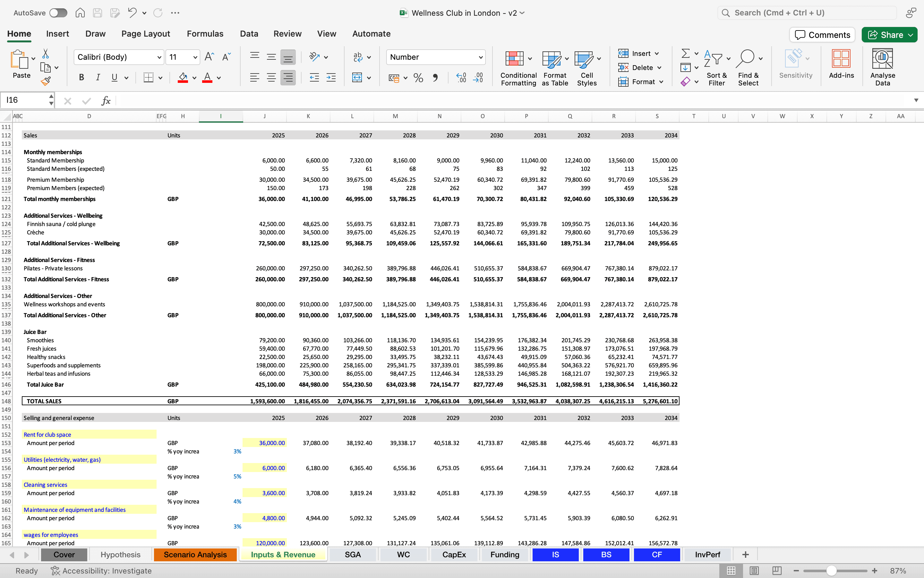Image resolution: width=924 pixels, height=578 pixels.
Task: Increase font size with larger A icon
Action: (209, 57)
